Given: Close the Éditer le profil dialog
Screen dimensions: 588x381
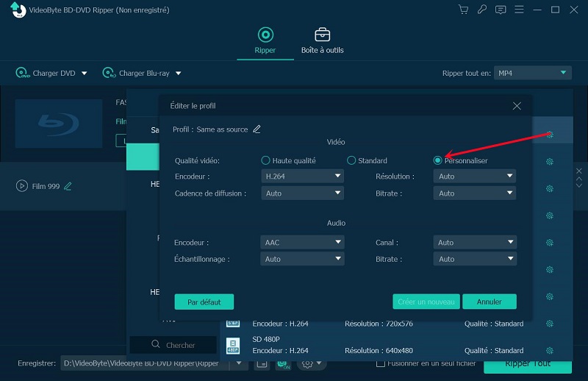Looking at the screenshot, I should [x=517, y=106].
